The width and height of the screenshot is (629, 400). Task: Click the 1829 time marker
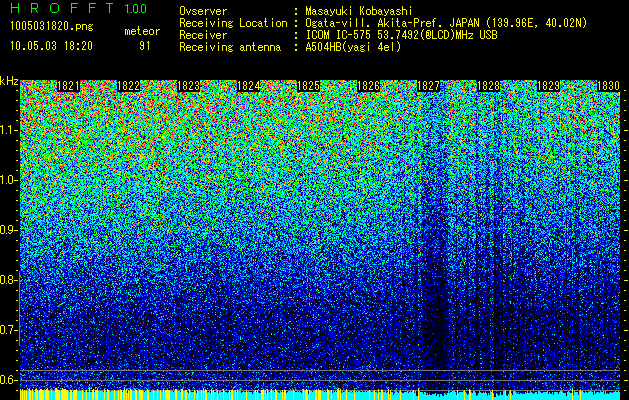coord(548,86)
